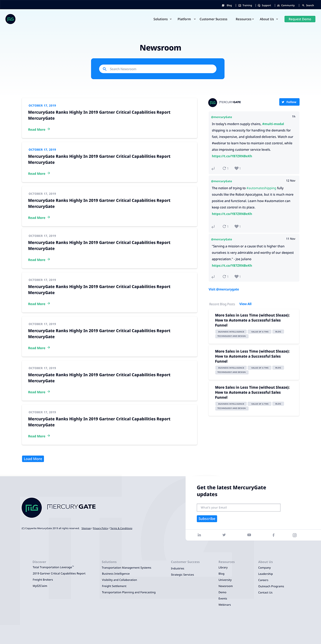Image resolution: width=321 pixels, height=644 pixels.
Task: Open the University footer link
Action: pyautogui.click(x=225, y=580)
